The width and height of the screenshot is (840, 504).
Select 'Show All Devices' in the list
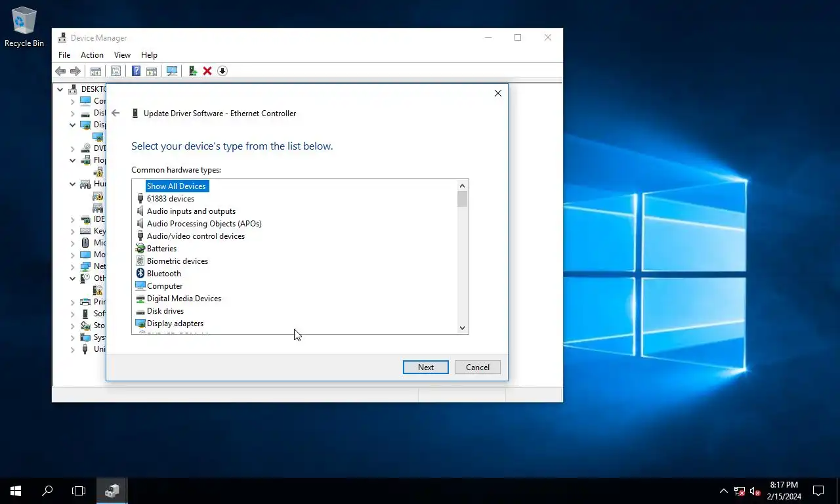(177, 186)
